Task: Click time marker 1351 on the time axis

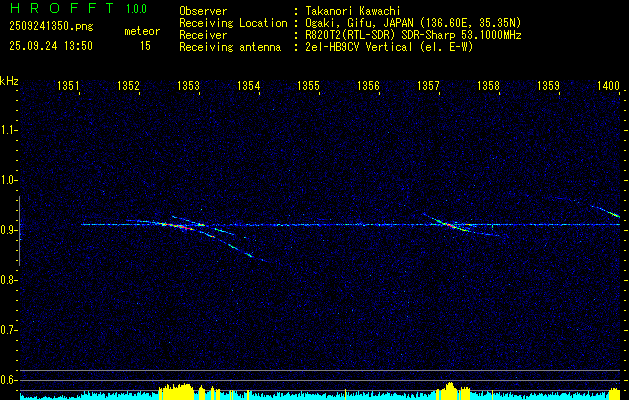Action: point(69,86)
